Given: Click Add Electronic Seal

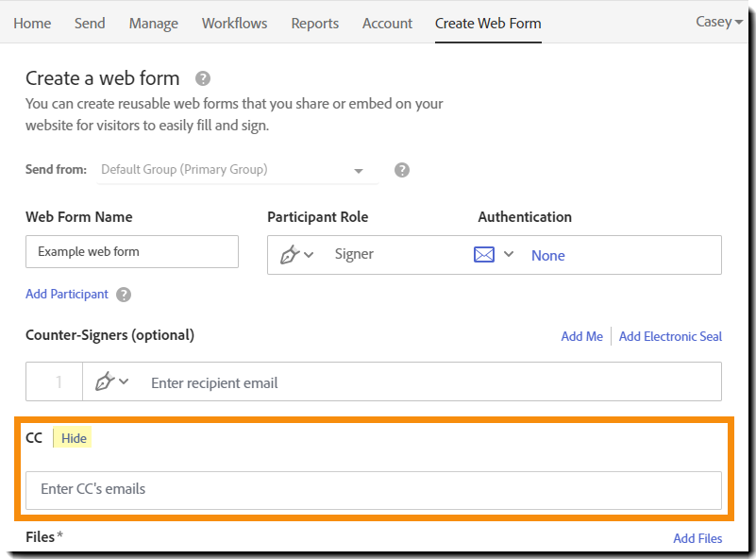Looking at the screenshot, I should pyautogui.click(x=670, y=336).
